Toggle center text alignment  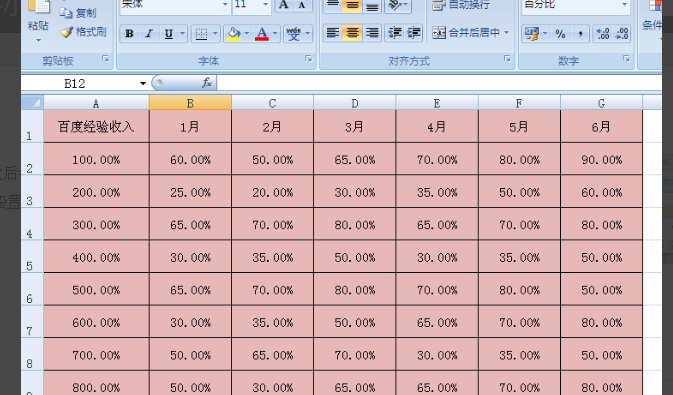pos(352,33)
